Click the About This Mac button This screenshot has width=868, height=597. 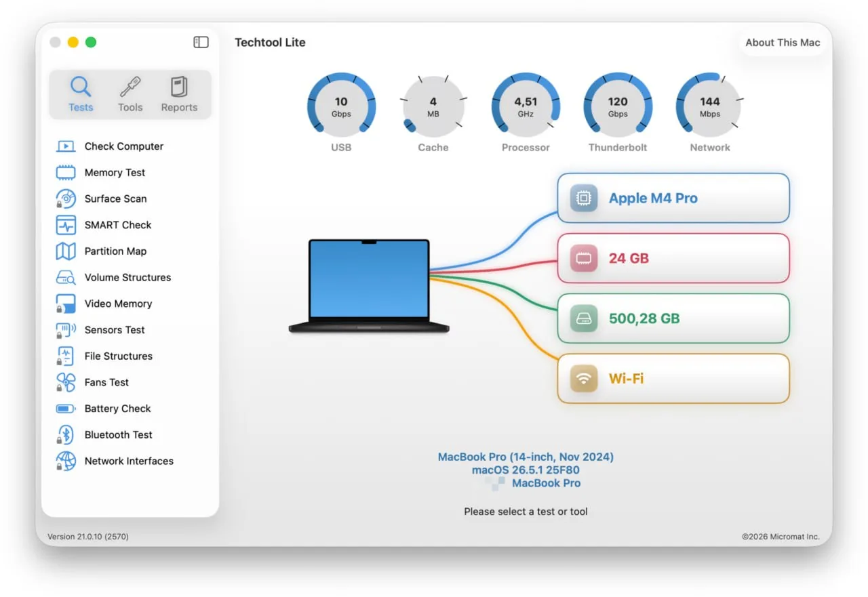[783, 43]
